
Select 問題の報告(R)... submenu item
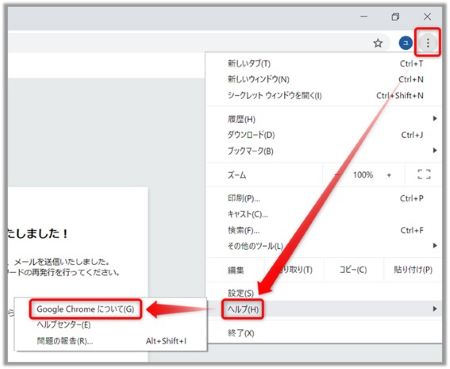click(x=111, y=341)
